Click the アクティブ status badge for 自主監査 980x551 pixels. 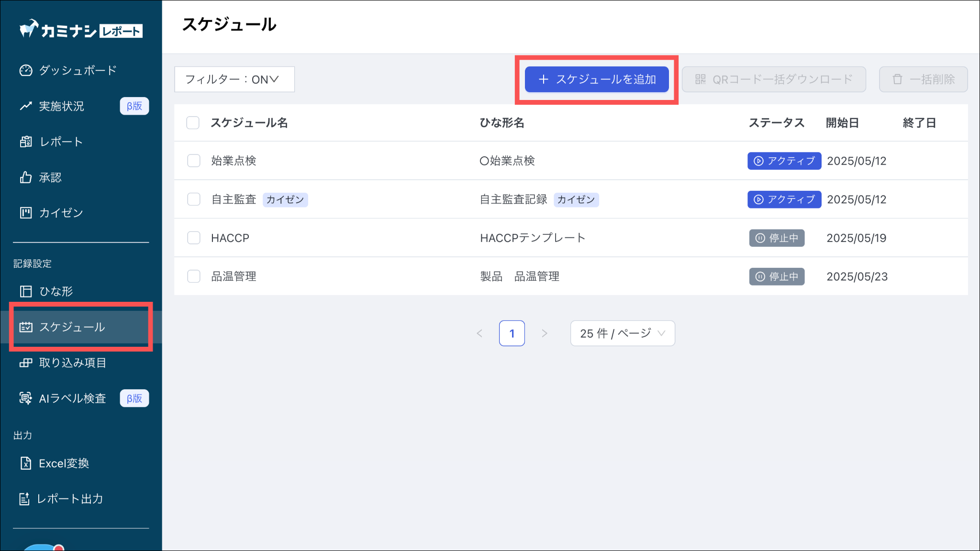coord(784,199)
